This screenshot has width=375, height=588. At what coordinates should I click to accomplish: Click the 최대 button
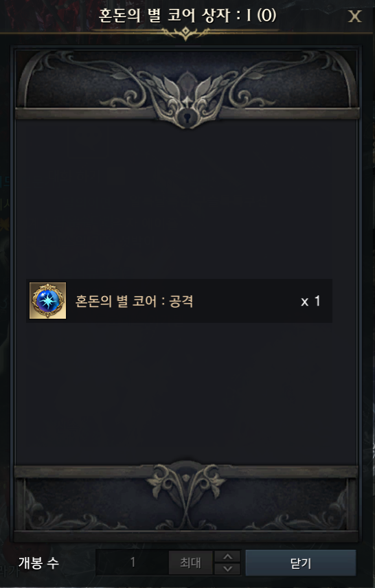190,563
